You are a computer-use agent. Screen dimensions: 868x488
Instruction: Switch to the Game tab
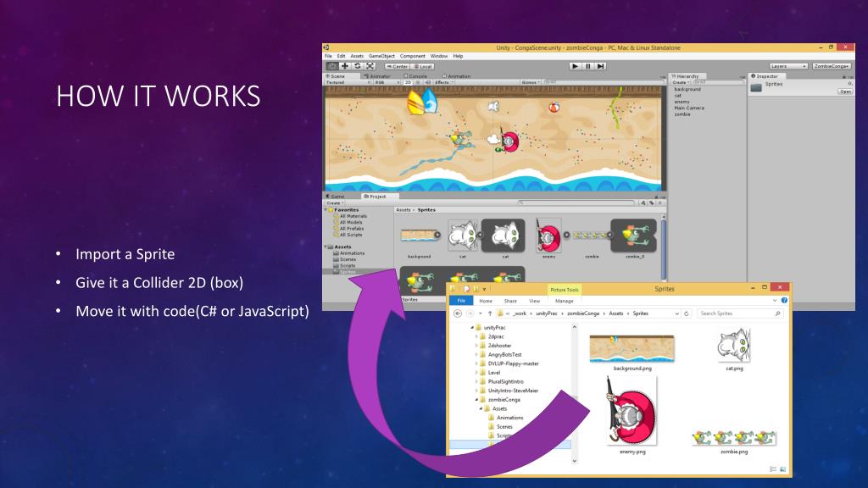click(x=336, y=197)
